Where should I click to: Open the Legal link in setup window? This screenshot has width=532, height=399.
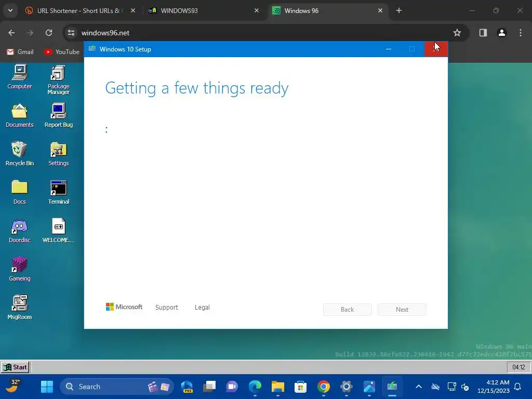coord(202,308)
